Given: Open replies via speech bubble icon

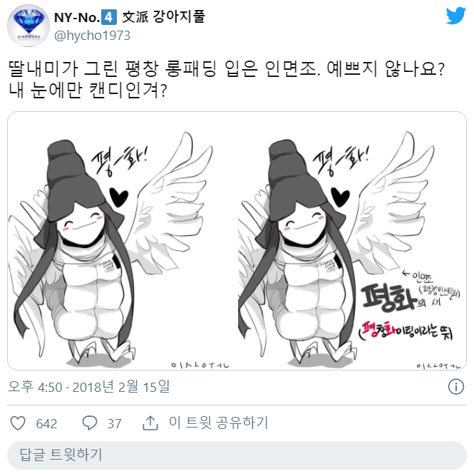Looking at the screenshot, I should pyautogui.click(x=90, y=423).
